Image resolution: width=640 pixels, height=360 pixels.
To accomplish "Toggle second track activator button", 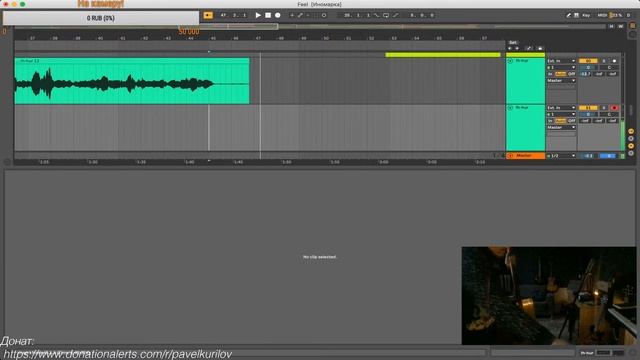I will click(x=588, y=108).
